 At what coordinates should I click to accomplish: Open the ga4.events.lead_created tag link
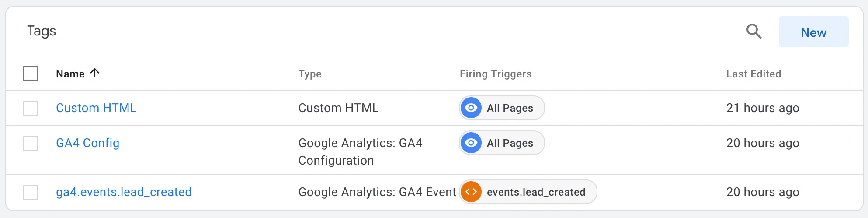click(x=124, y=192)
